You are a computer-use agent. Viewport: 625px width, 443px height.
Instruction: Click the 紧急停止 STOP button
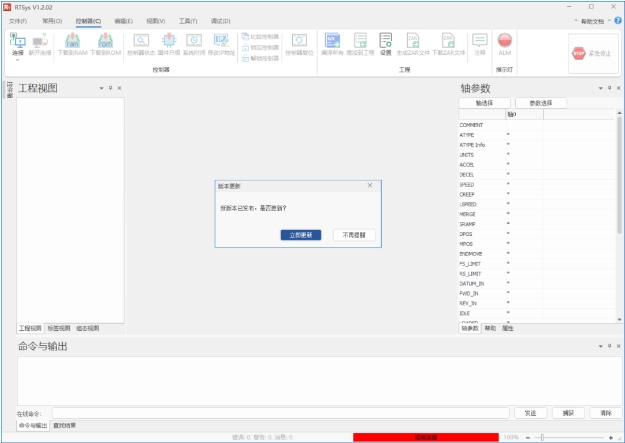coord(593,53)
